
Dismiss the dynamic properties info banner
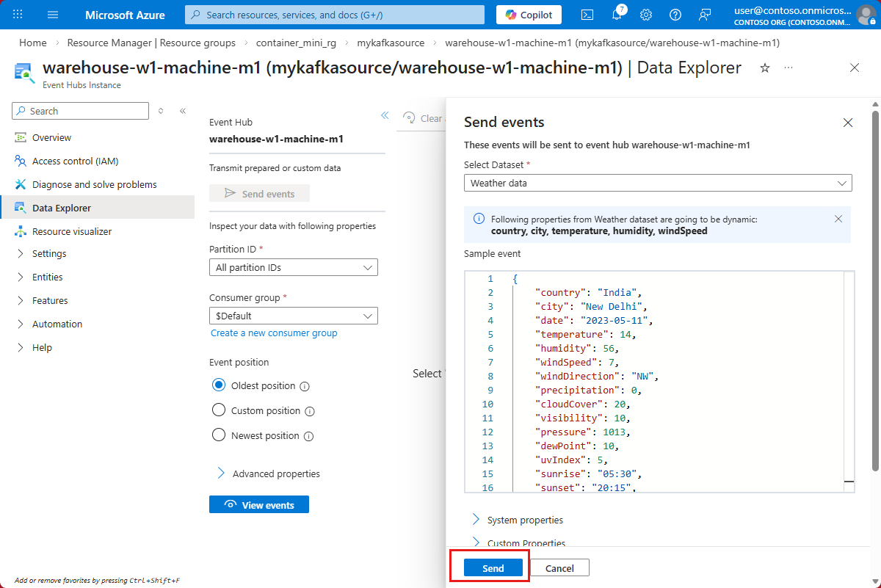pyautogui.click(x=839, y=219)
